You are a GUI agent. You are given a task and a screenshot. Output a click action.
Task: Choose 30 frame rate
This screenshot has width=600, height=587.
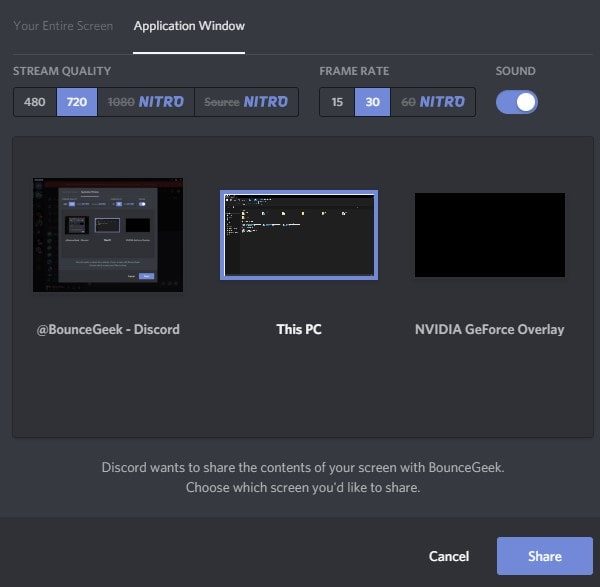pyautogui.click(x=372, y=102)
